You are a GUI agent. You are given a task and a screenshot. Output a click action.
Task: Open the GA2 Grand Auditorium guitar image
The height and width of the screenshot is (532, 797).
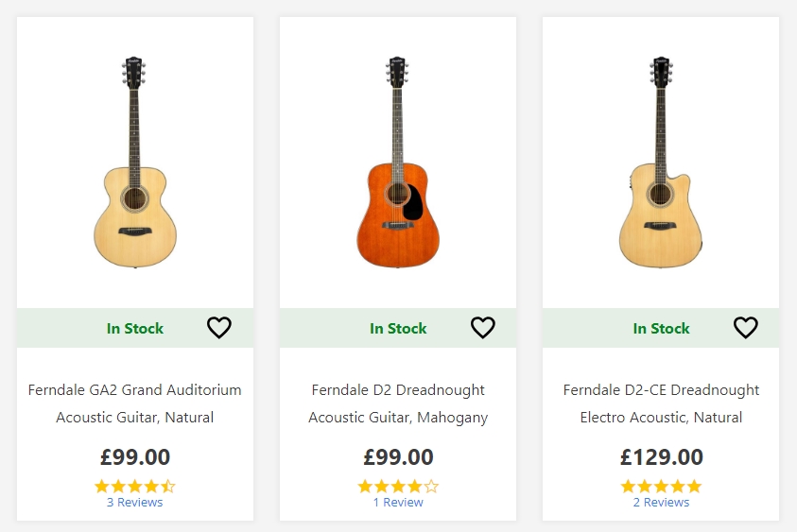click(x=135, y=162)
